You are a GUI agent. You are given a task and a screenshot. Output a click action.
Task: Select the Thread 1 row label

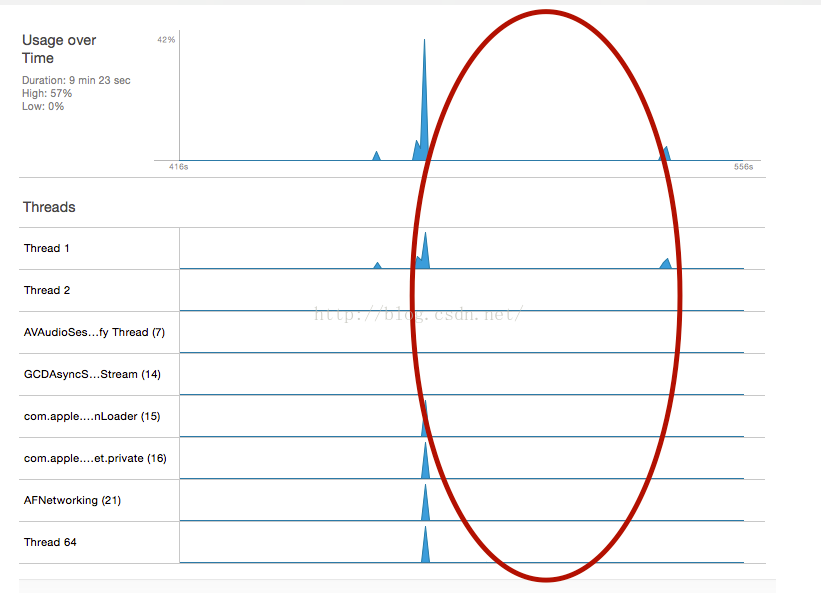point(47,248)
